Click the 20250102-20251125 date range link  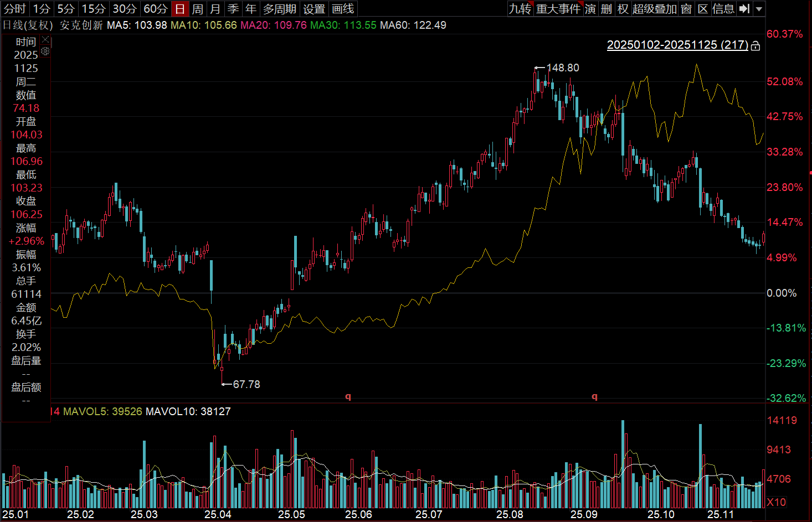(677, 45)
